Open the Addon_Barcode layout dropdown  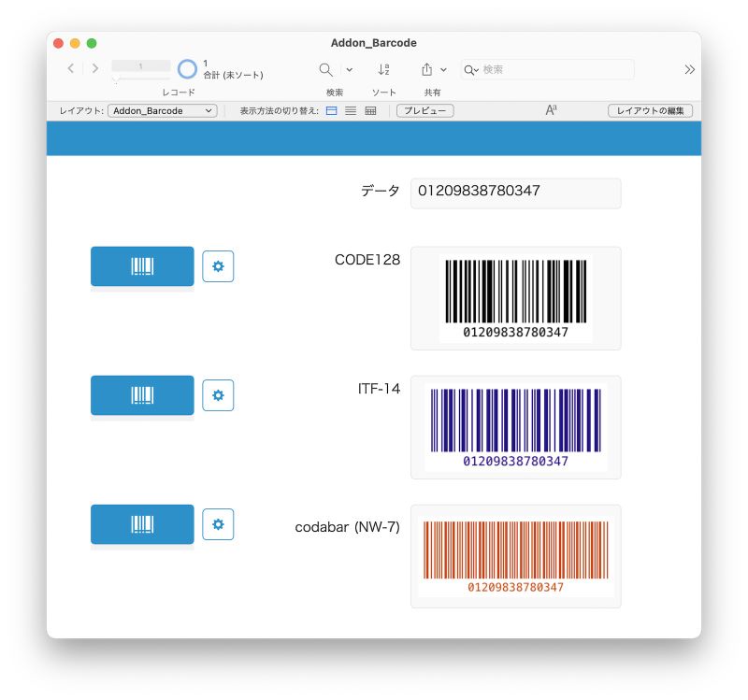pos(162,110)
